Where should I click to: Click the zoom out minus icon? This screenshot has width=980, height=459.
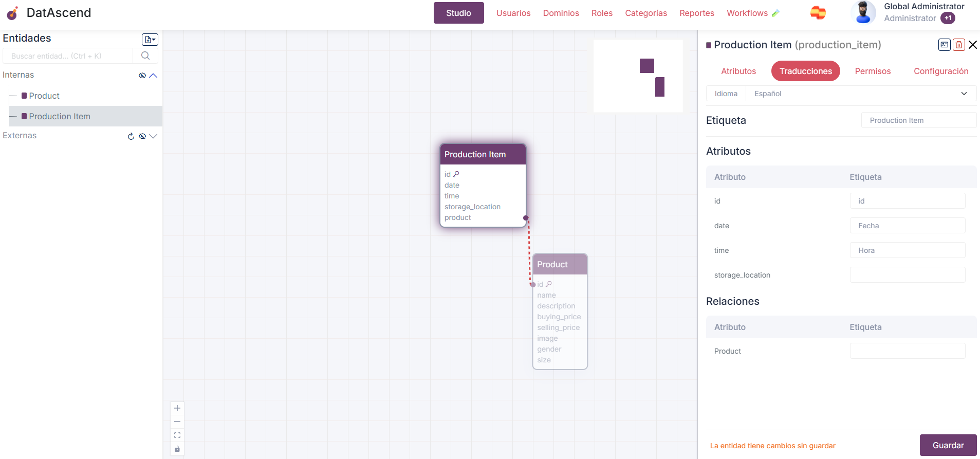coord(177,421)
